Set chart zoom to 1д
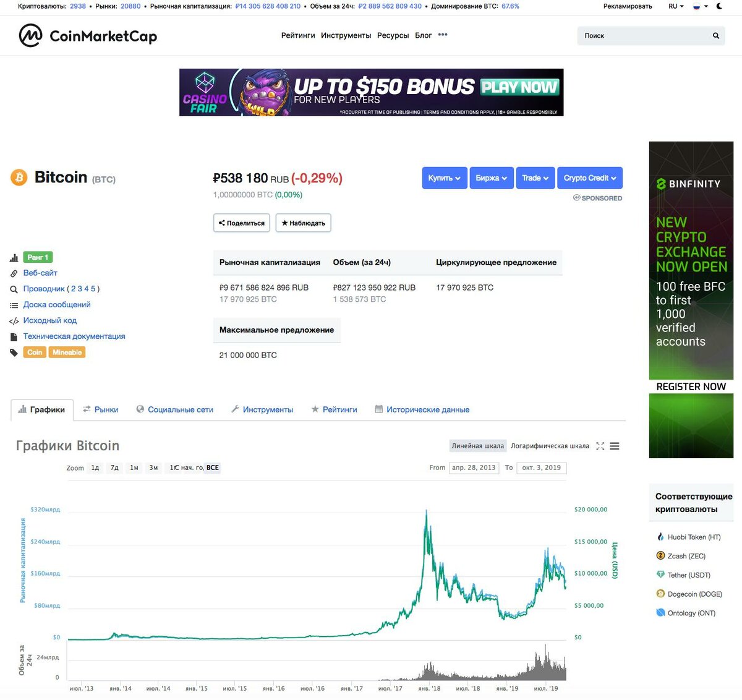The height and width of the screenshot is (700, 742). click(95, 467)
